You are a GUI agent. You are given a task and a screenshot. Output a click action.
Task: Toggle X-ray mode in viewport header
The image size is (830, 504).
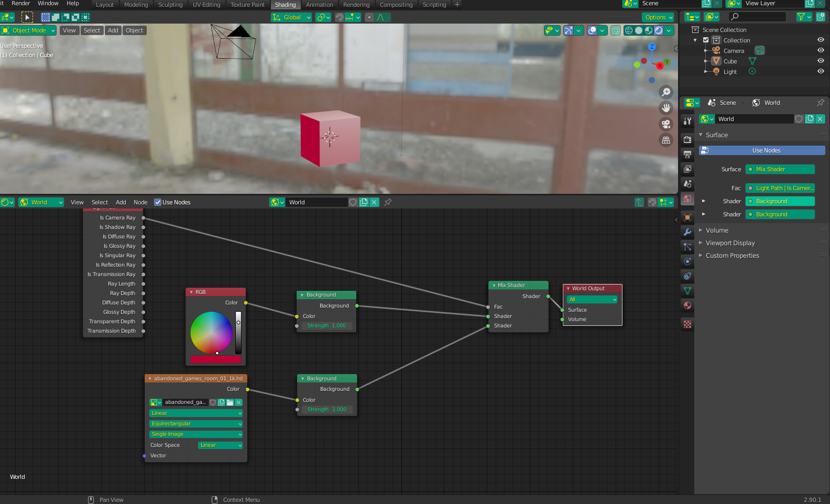tap(616, 30)
